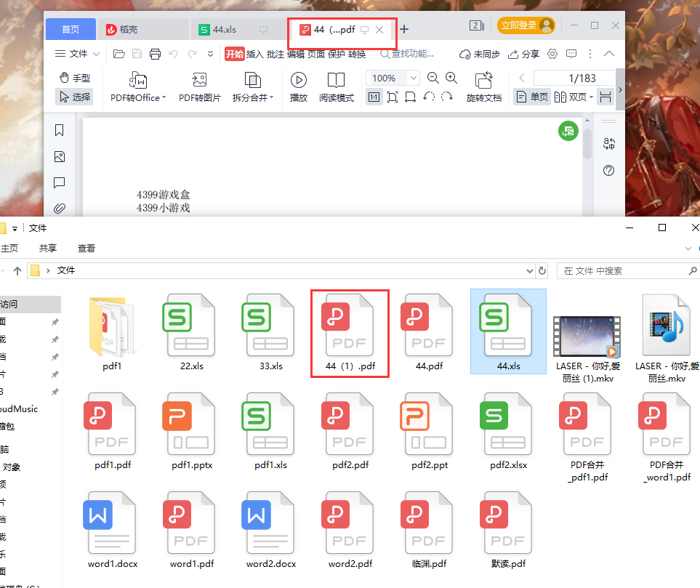700x588 pixels.
Task: Click the search function box
Action: (x=407, y=54)
